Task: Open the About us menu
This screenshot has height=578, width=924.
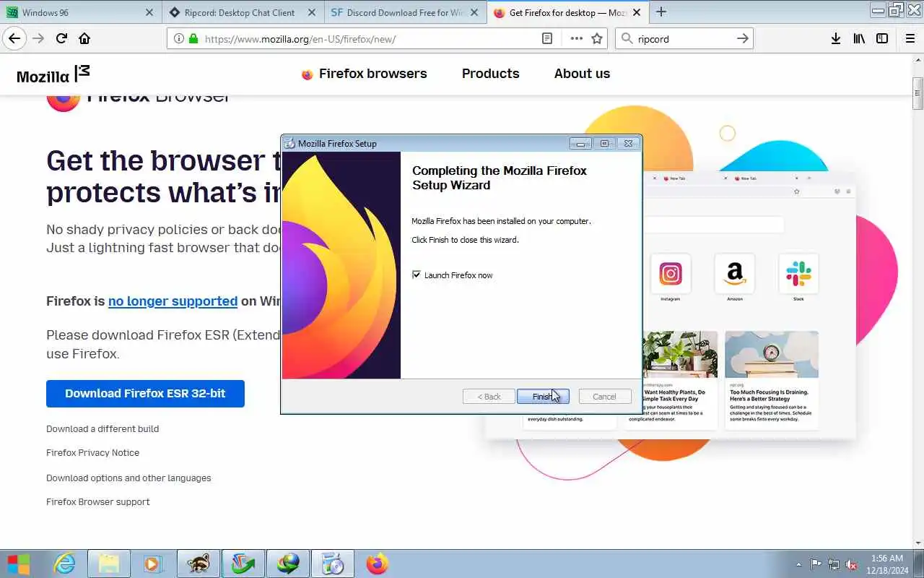Action: (x=582, y=74)
